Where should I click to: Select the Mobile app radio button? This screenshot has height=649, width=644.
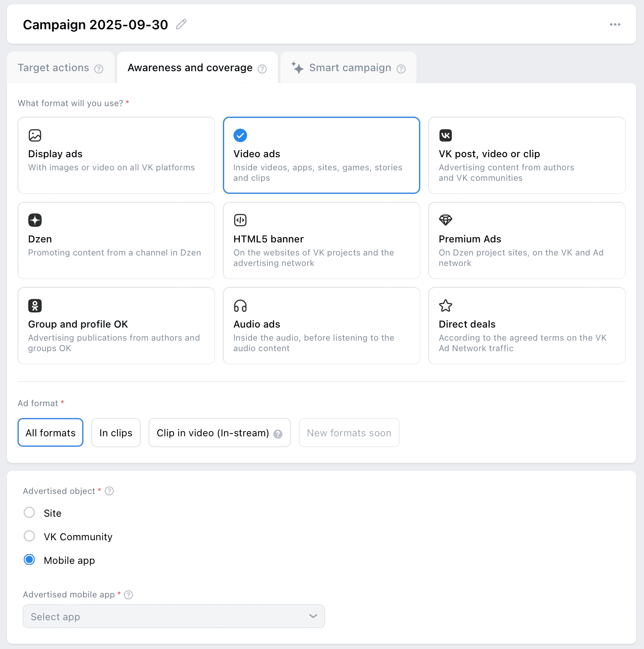pos(29,559)
